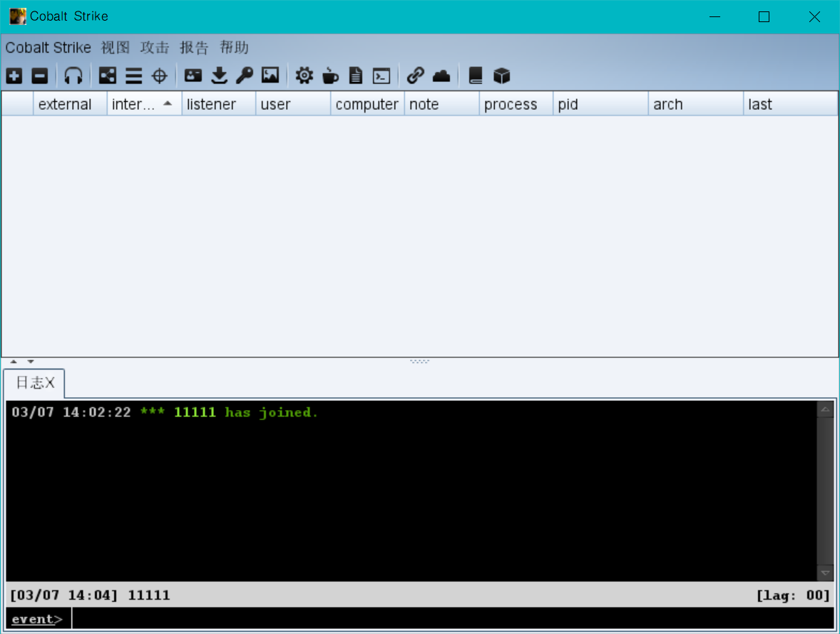This screenshot has height=634, width=840.
Task: Sort sessions by process column
Action: pyautogui.click(x=516, y=104)
